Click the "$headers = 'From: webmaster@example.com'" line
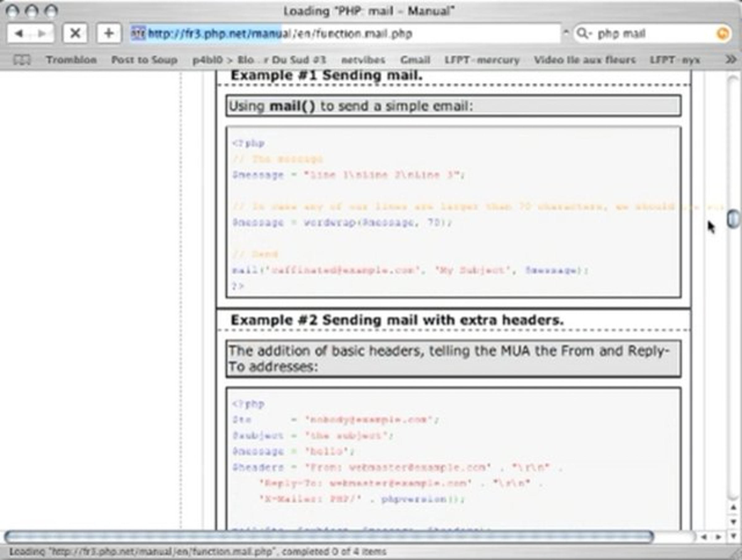 click(397, 467)
